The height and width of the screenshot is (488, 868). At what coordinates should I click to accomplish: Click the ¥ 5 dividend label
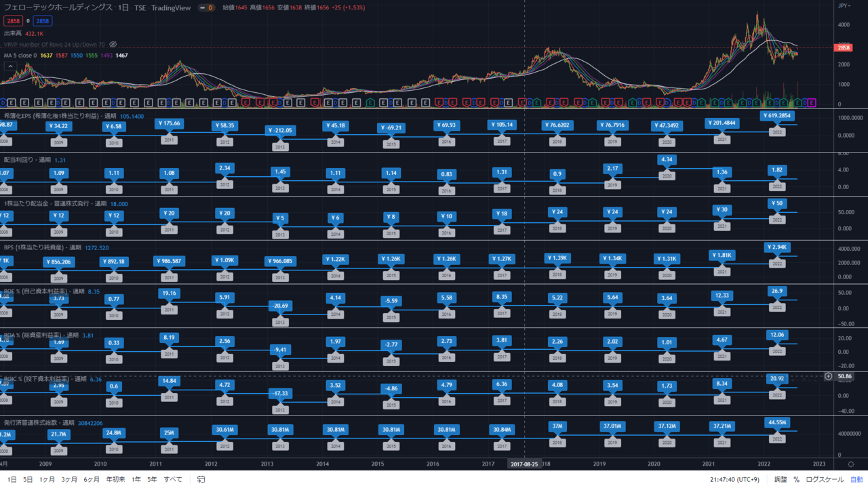click(x=280, y=218)
